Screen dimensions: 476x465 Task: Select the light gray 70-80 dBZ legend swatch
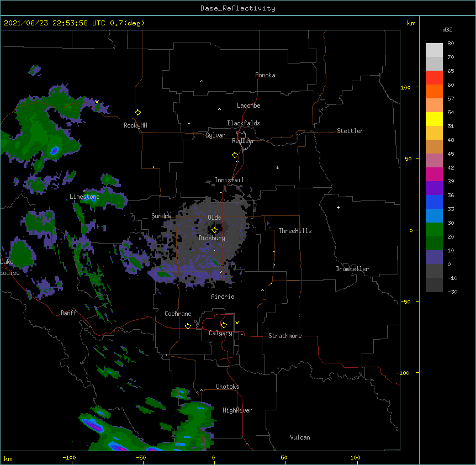tap(434, 50)
